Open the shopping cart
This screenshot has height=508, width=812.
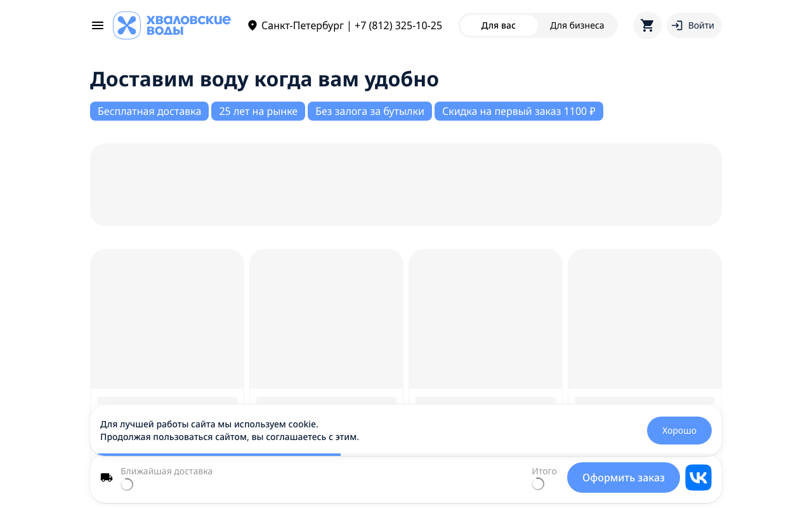(647, 25)
